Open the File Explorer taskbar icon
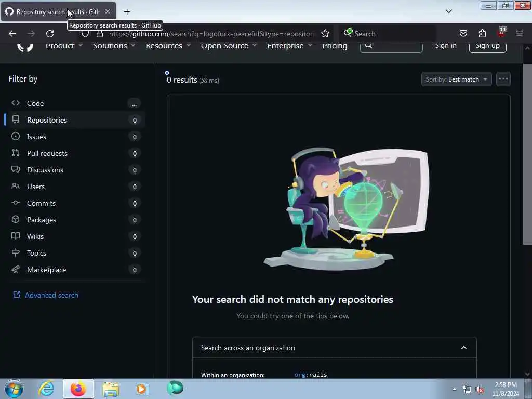Viewport: 532px width, 399px height. click(x=110, y=389)
